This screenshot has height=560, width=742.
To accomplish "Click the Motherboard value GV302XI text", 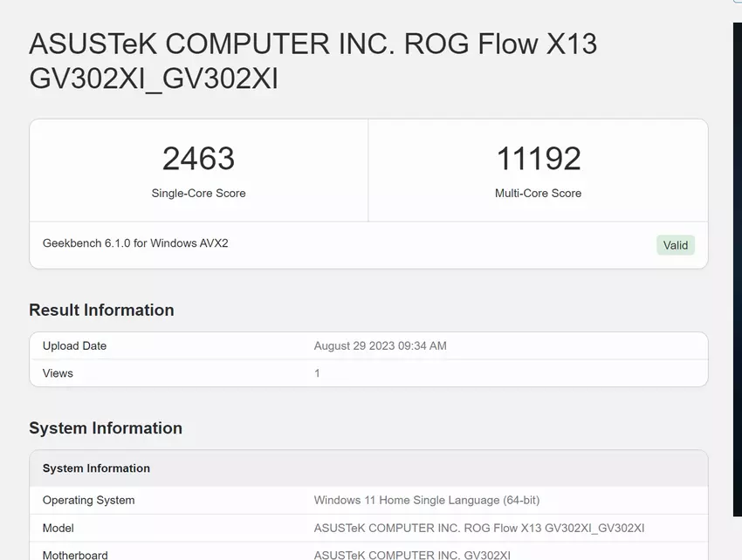I will (x=412, y=555).
